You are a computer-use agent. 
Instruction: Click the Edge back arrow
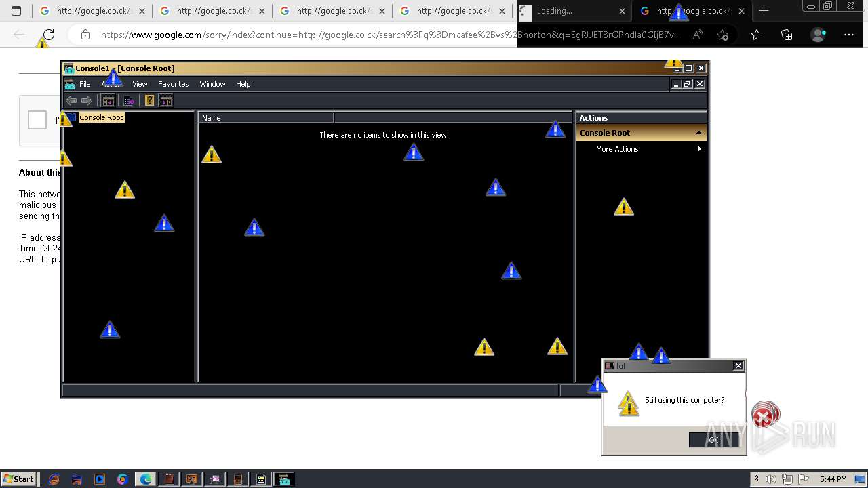tap(19, 35)
